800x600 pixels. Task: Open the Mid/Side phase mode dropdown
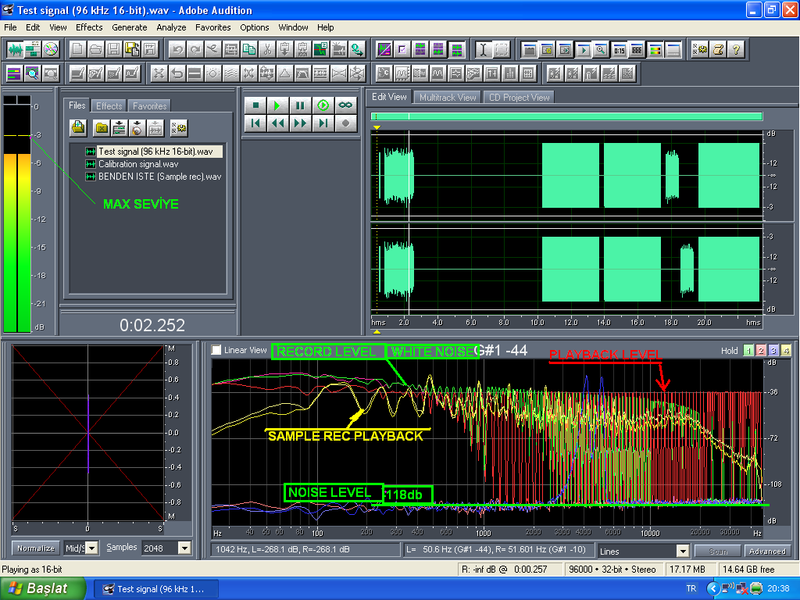tap(92, 548)
